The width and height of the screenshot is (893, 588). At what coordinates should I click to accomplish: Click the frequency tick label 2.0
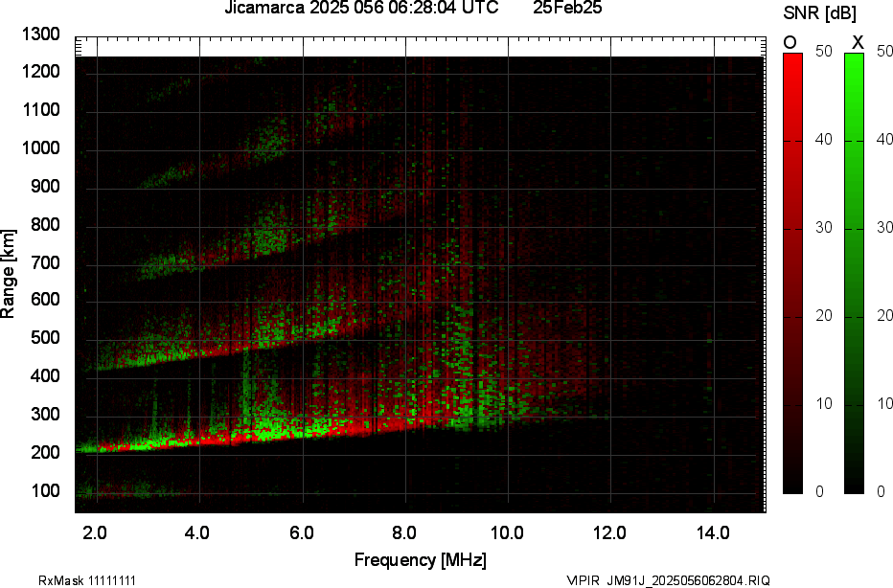coord(95,532)
